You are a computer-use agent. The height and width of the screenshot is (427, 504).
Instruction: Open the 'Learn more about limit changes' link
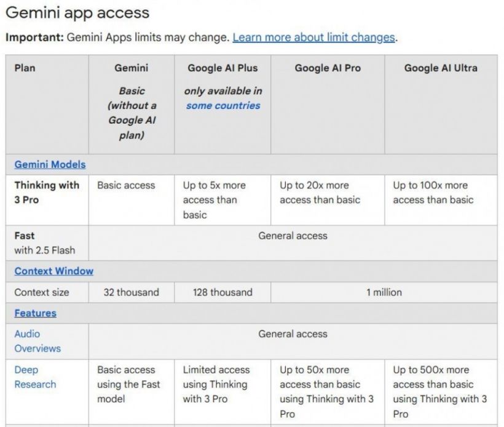(313, 38)
